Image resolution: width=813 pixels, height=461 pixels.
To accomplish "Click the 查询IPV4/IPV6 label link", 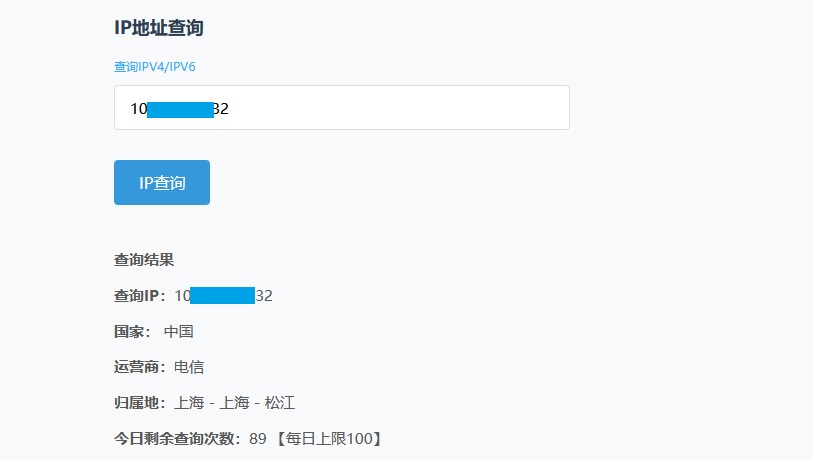I will 161,67.
